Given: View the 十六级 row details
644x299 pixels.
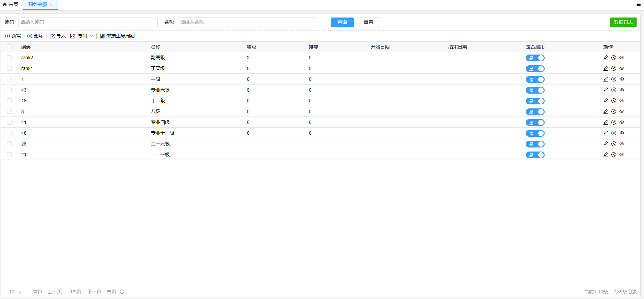Looking at the screenshot, I should (x=622, y=101).
